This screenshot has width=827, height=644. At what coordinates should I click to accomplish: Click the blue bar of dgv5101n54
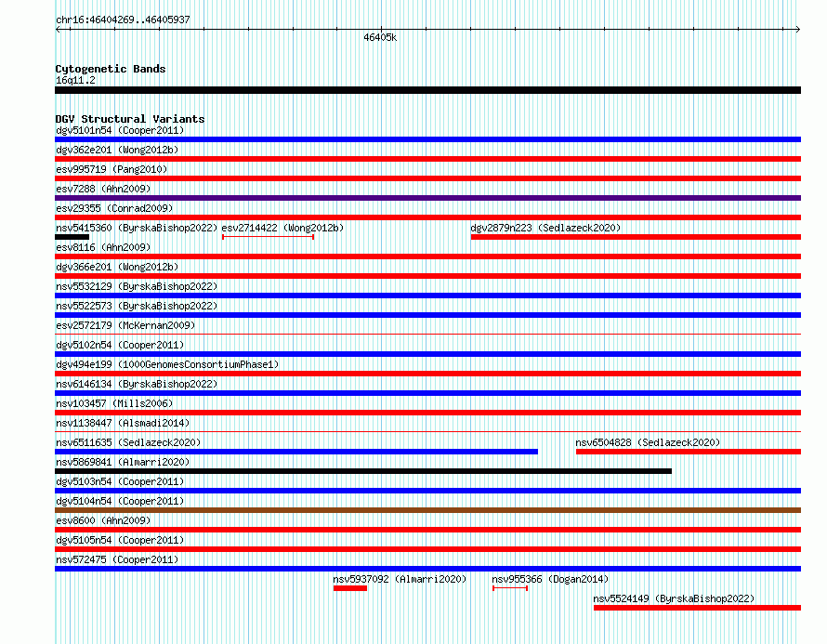[x=427, y=139]
